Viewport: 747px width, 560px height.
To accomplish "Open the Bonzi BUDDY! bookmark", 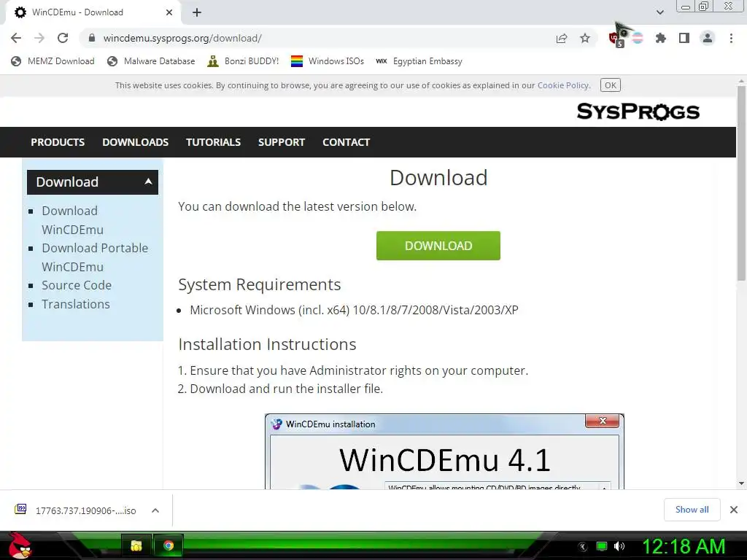I will (243, 61).
